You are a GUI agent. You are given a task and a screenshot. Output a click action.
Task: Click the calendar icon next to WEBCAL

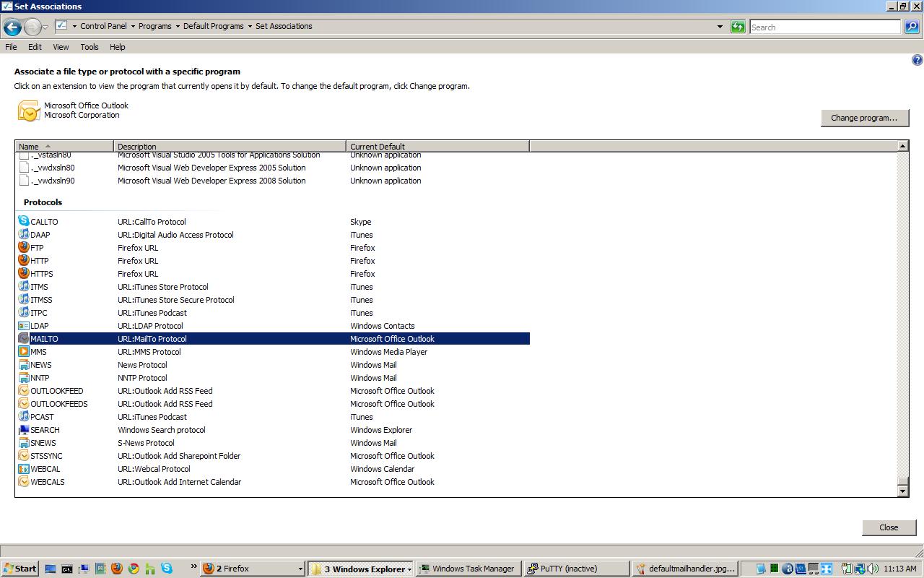(x=24, y=468)
